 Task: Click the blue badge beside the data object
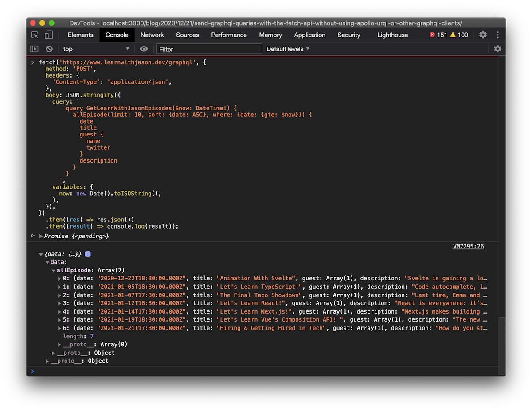(x=87, y=254)
